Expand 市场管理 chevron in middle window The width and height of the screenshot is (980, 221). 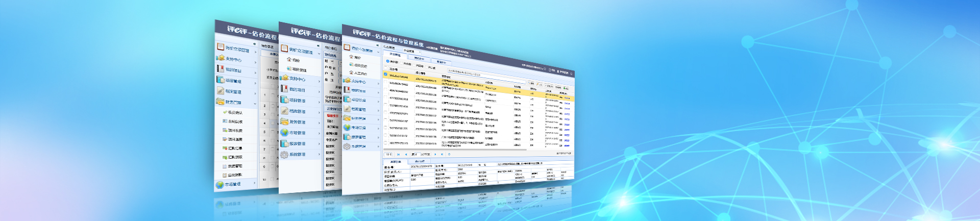[320, 134]
